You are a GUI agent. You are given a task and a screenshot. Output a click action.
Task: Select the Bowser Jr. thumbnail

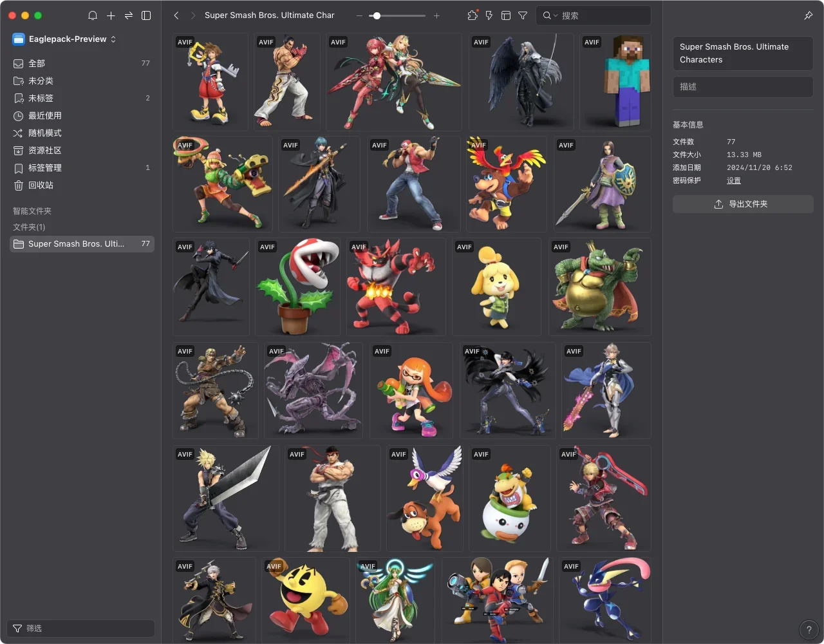tap(510, 498)
